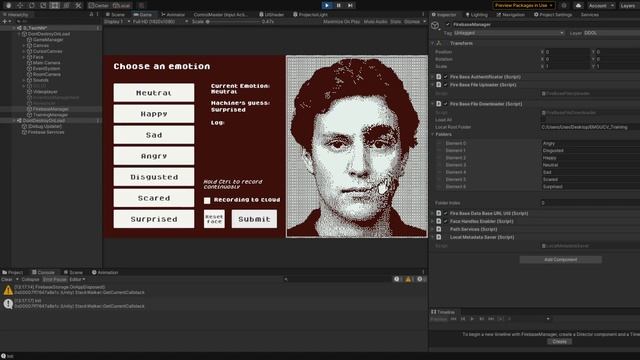Disable the Fire Base Authentificator script checkbox
The width and height of the screenshot is (640, 360).
tap(446, 77)
